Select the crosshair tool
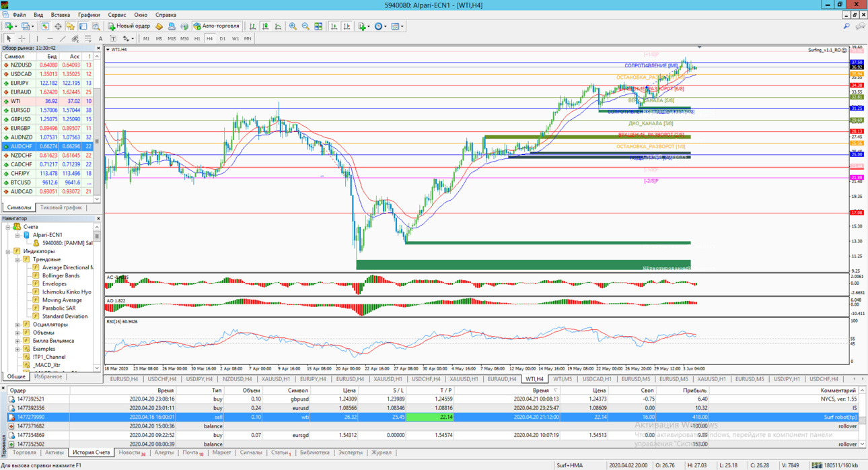The image size is (868, 470). click(22, 38)
